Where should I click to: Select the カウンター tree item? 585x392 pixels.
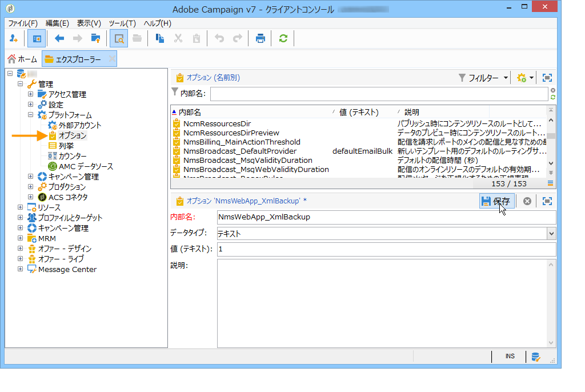(x=73, y=156)
